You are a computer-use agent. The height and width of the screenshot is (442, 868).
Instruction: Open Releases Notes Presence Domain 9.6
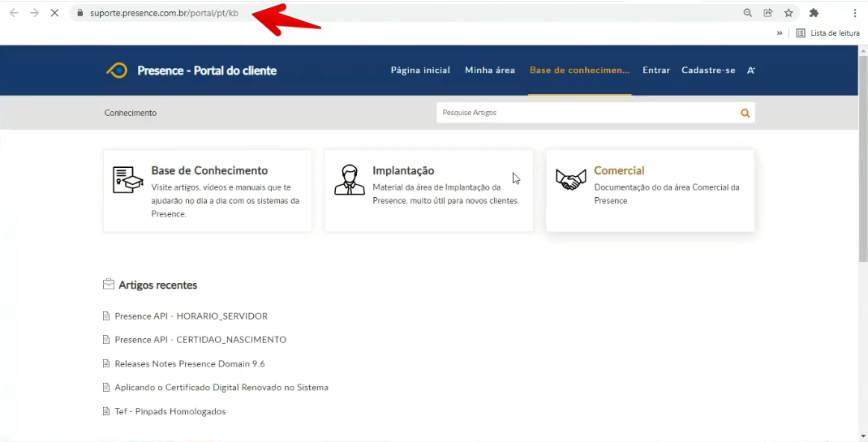coord(190,363)
